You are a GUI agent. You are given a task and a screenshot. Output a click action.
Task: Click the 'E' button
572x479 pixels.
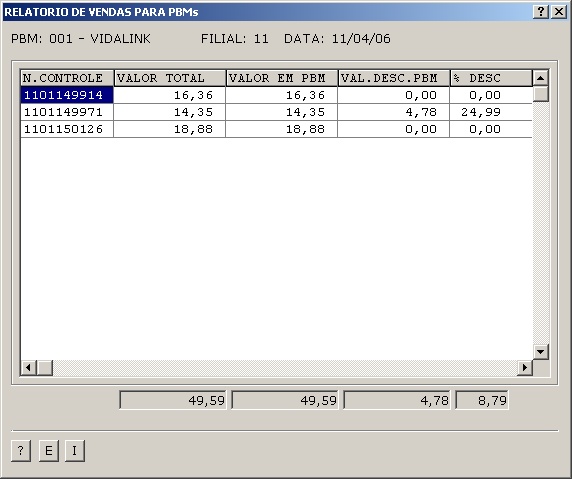(49, 451)
